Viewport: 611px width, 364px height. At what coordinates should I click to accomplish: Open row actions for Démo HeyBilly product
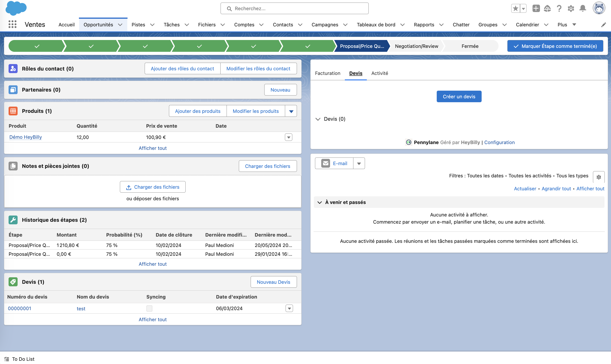(288, 137)
